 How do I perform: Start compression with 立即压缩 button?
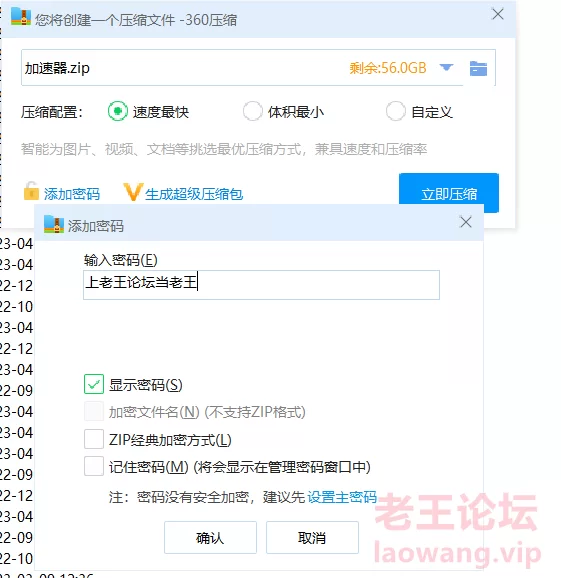point(449,192)
